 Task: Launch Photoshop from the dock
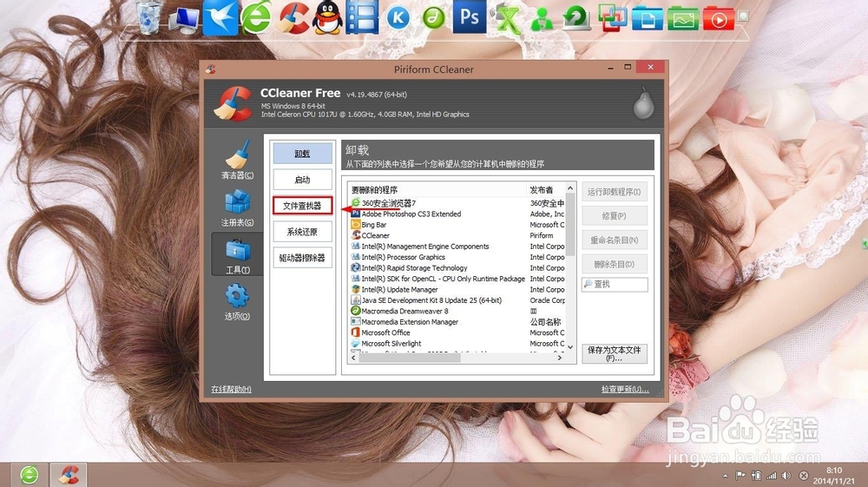[x=470, y=16]
